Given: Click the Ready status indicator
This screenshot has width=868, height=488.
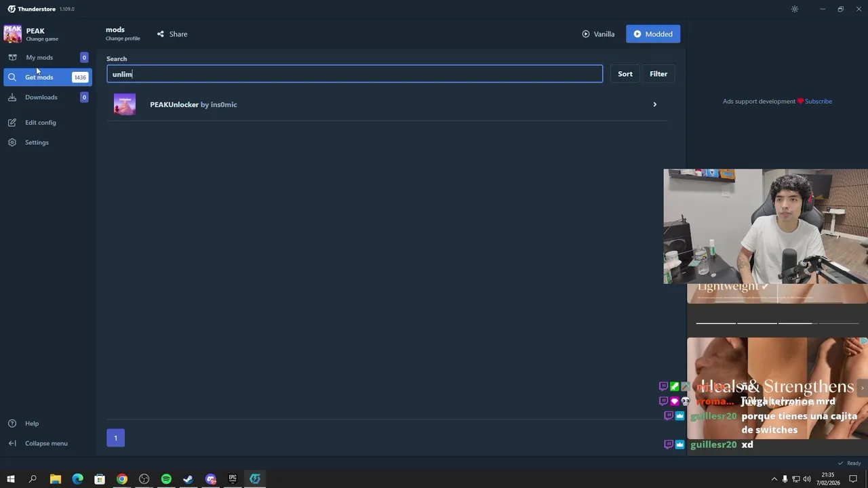Looking at the screenshot, I should pos(850,464).
